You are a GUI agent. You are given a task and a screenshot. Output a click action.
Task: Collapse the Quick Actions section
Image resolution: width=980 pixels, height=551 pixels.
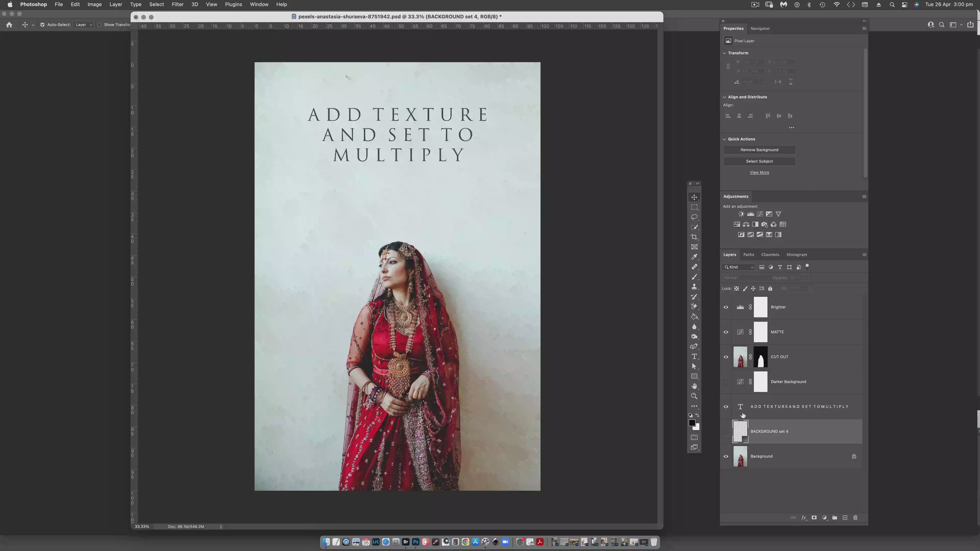(x=724, y=139)
